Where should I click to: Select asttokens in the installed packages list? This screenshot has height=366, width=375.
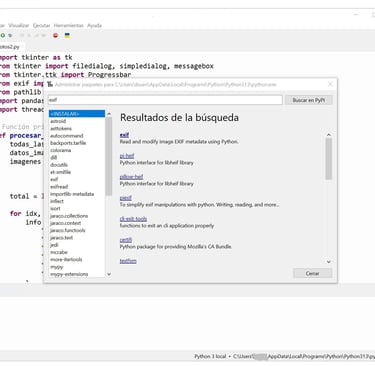[x=61, y=128]
